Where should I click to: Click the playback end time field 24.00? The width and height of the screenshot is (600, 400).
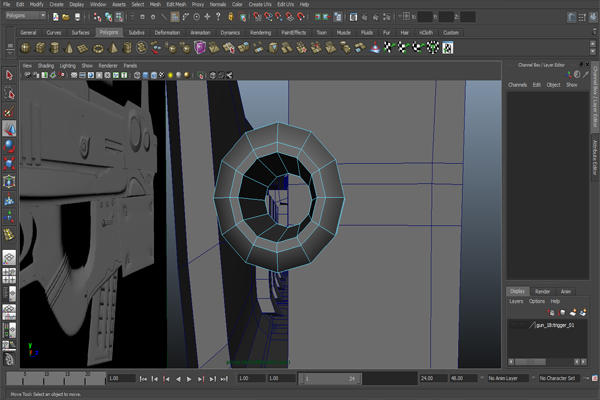coord(434,378)
